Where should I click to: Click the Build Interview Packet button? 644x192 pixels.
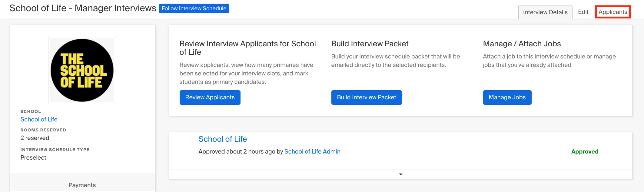(x=367, y=98)
